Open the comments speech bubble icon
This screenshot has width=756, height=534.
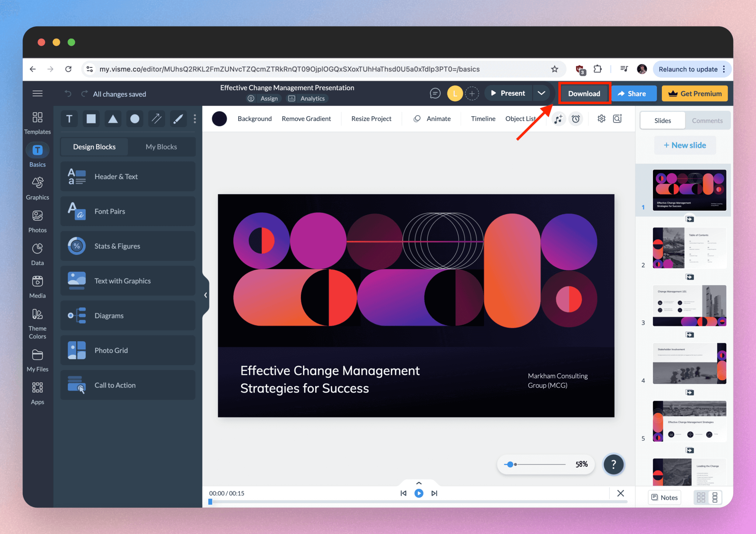[x=435, y=93]
